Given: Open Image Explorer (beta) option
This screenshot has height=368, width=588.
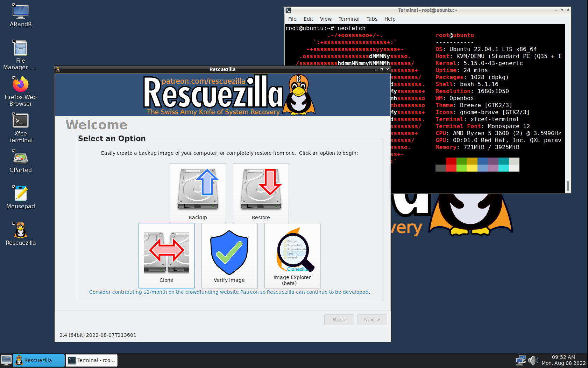Looking at the screenshot, I should tap(292, 256).
